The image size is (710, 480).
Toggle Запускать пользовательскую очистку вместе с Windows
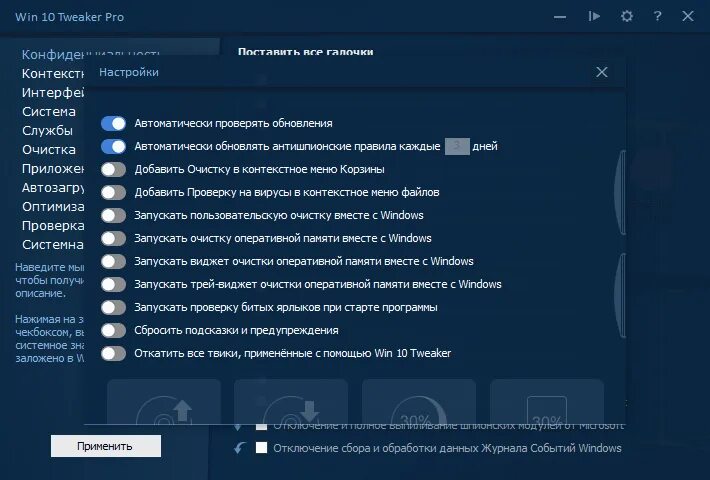pos(113,215)
